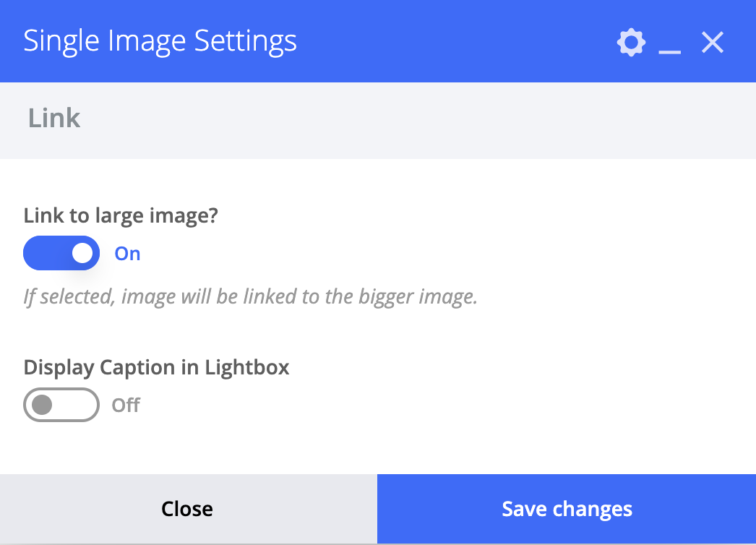Click the Link to large image? label
The image size is (756, 545).
point(121,215)
